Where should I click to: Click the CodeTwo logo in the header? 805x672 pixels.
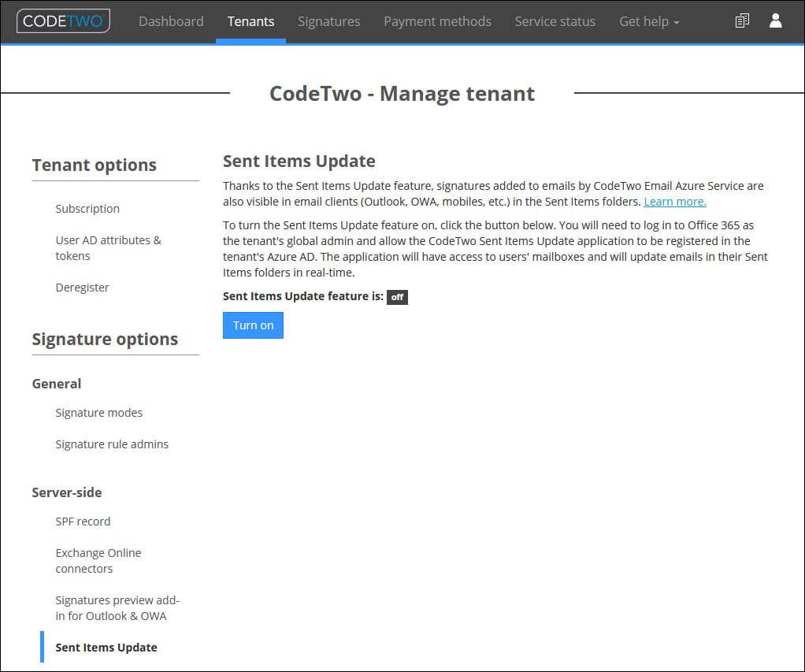coord(63,20)
